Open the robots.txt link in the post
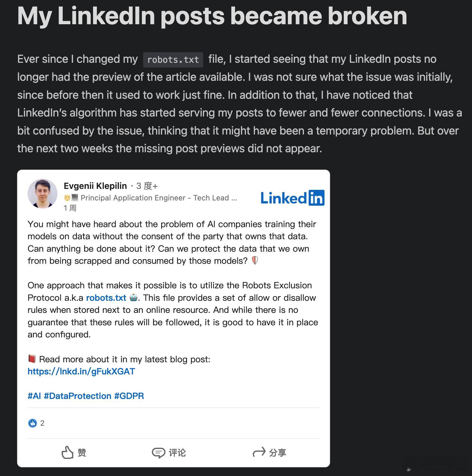The image size is (472, 476). pyautogui.click(x=106, y=298)
